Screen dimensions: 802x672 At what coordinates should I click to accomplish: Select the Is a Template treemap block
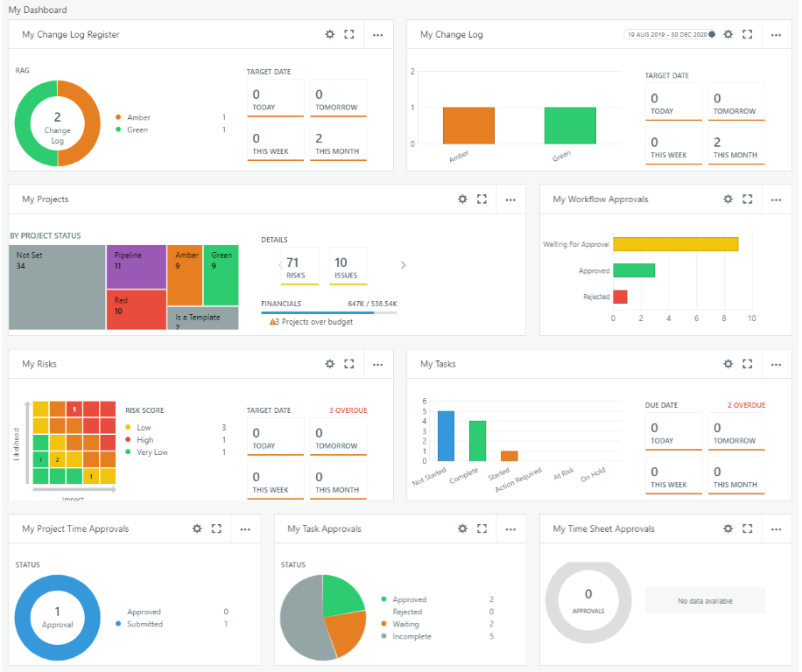[203, 318]
